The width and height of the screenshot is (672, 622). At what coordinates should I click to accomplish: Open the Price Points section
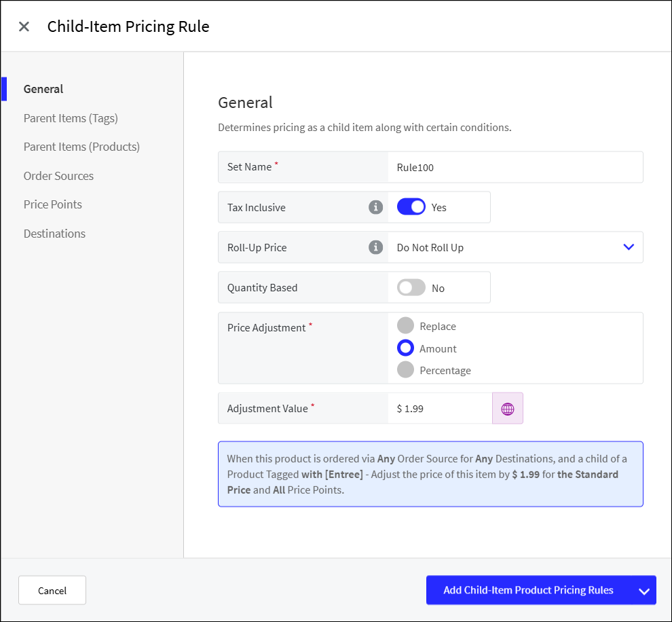52,204
